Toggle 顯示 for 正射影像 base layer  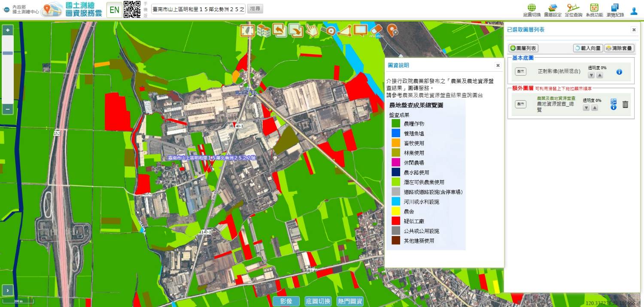click(520, 72)
